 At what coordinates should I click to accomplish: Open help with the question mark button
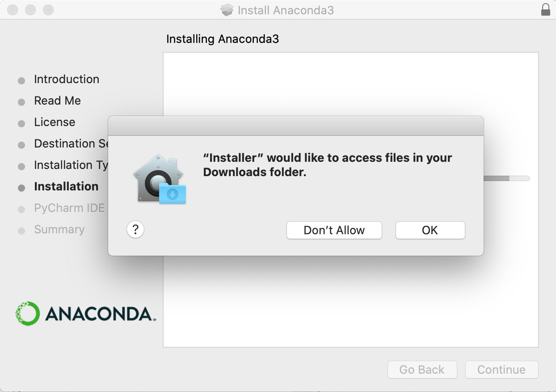135,230
